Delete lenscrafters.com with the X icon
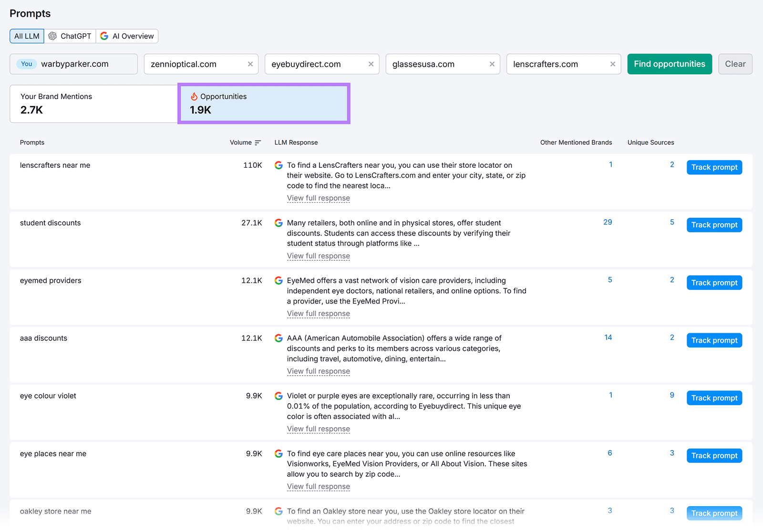Image resolution: width=763 pixels, height=532 pixels. point(613,64)
